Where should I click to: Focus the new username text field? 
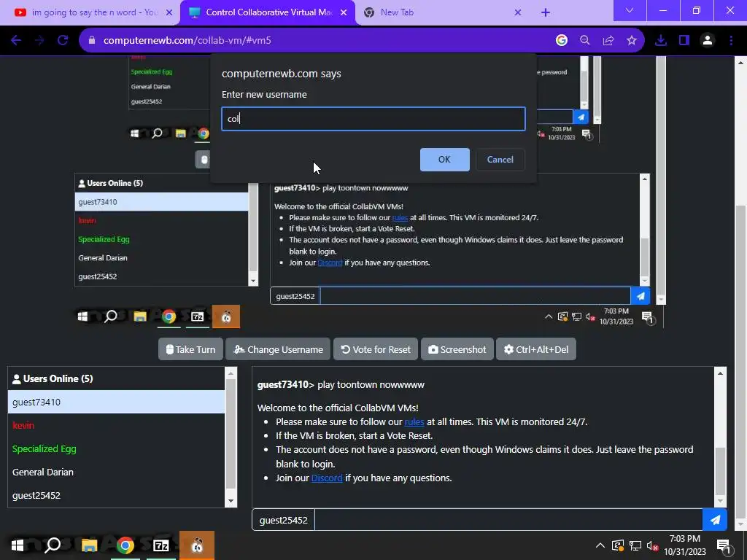pyautogui.click(x=373, y=119)
